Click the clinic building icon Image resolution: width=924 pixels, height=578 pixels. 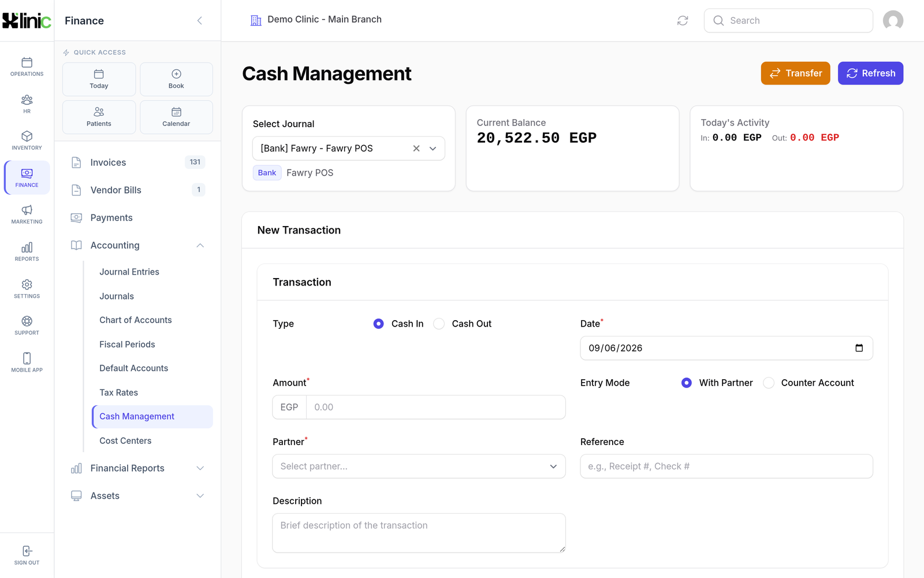(256, 20)
